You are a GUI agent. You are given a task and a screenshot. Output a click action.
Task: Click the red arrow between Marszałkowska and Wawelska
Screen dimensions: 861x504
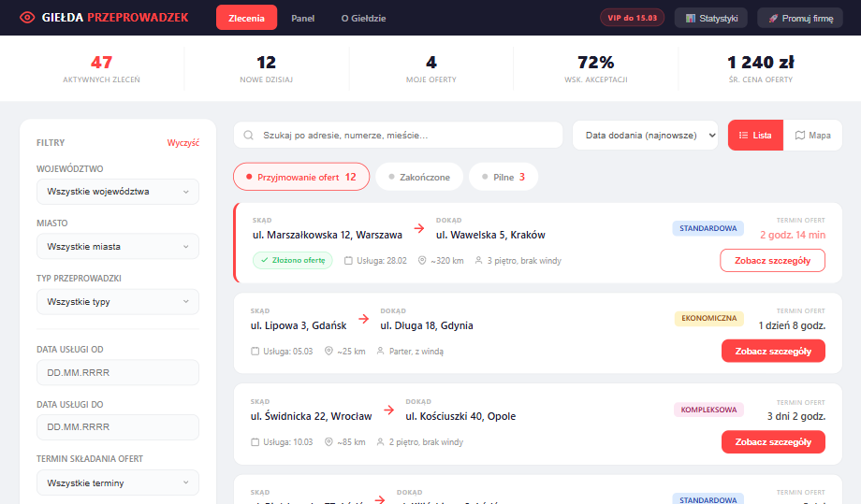(419, 228)
